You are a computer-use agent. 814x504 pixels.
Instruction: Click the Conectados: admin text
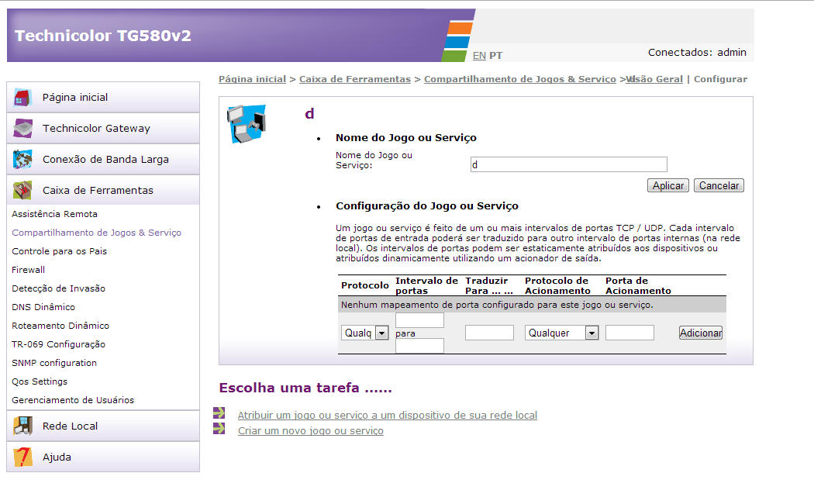(697, 53)
